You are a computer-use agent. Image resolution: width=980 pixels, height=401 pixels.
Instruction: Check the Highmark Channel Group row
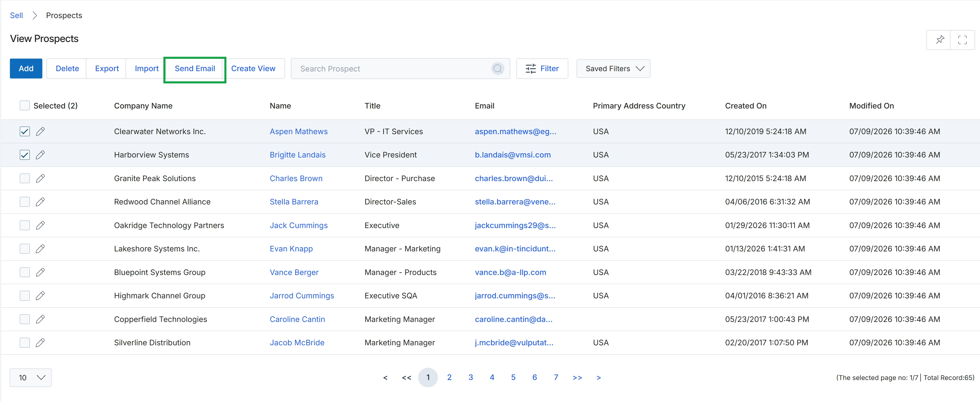[x=25, y=296]
